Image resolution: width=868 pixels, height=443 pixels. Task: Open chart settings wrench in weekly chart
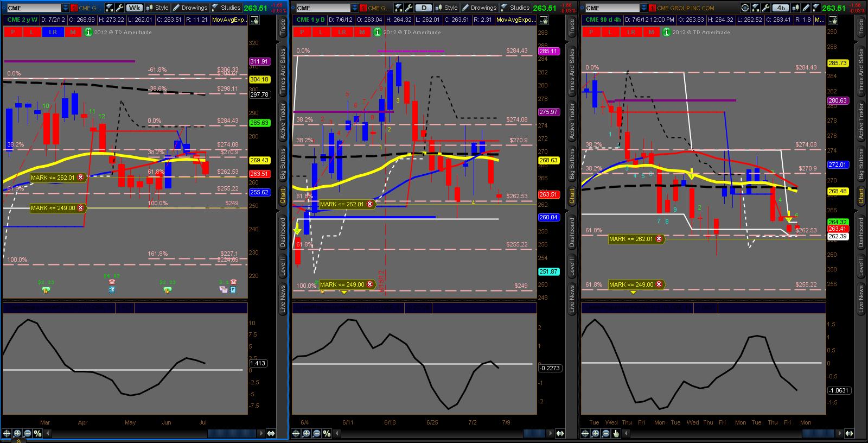[x=119, y=8]
